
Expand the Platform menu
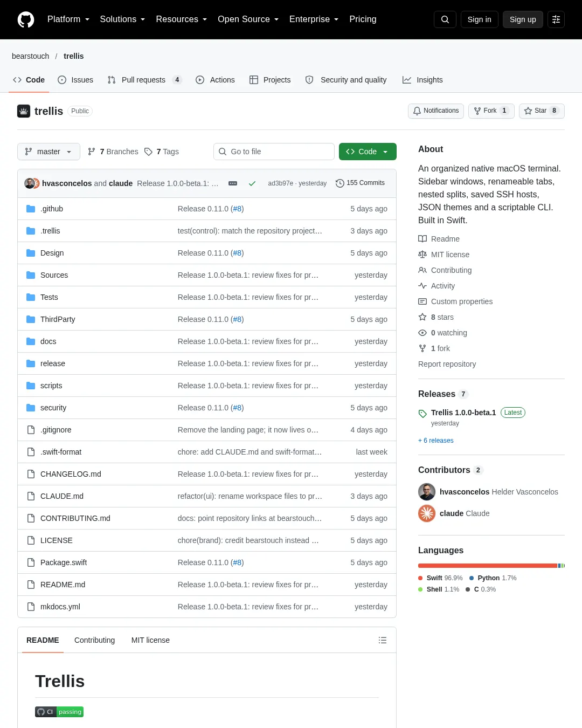pyautogui.click(x=68, y=19)
